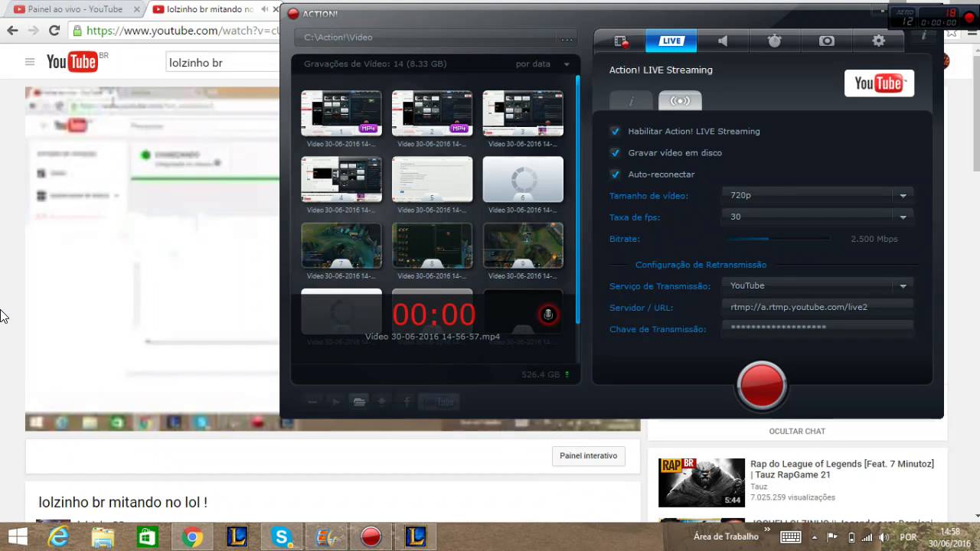Image resolution: width=980 pixels, height=551 pixels.
Task: Browse output folder with the ellipsis button
Action: point(567,38)
